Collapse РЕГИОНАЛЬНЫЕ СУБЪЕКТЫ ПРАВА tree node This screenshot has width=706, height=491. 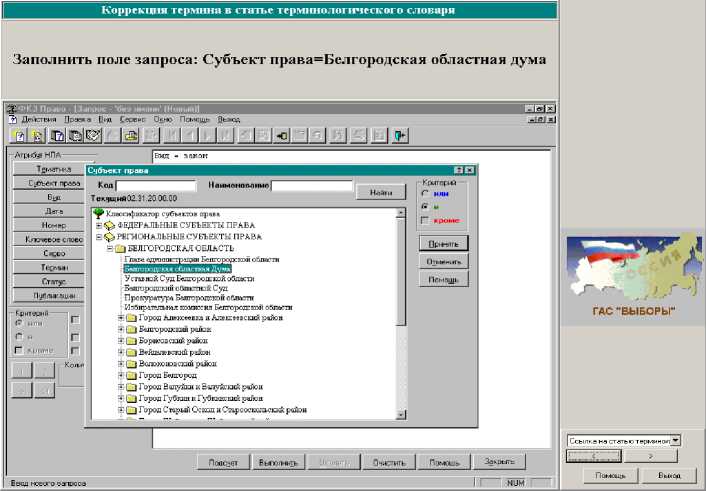click(x=99, y=237)
